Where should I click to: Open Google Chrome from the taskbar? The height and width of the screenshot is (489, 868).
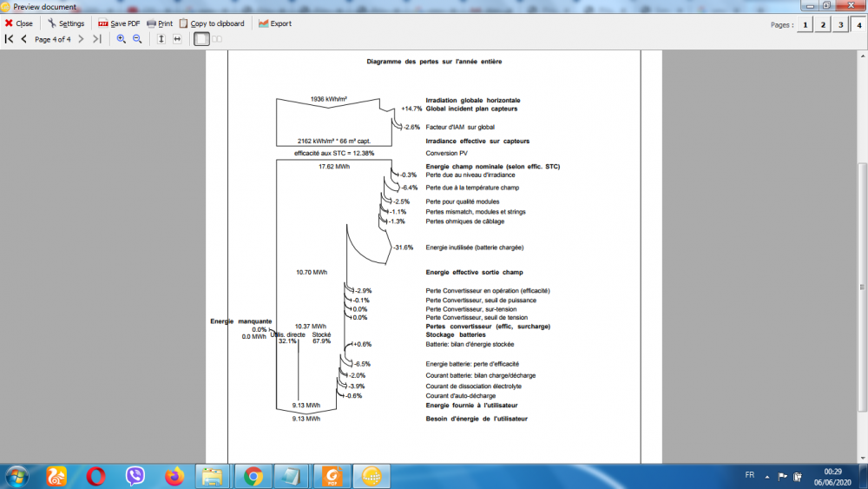coord(253,476)
